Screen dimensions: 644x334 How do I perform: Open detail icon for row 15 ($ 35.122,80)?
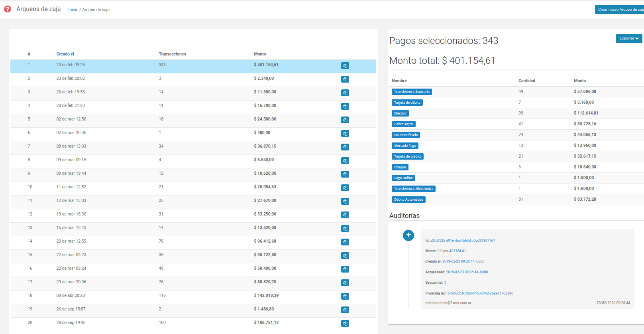coord(345,256)
